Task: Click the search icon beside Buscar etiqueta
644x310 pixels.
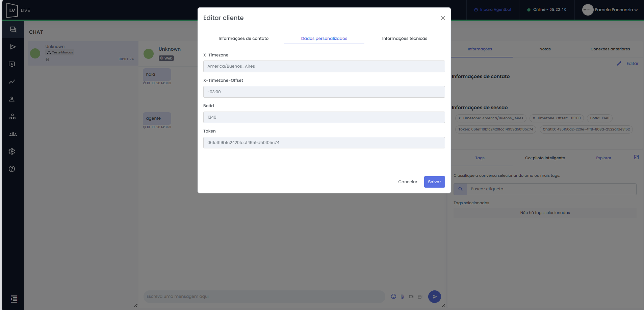Action: pos(460,189)
